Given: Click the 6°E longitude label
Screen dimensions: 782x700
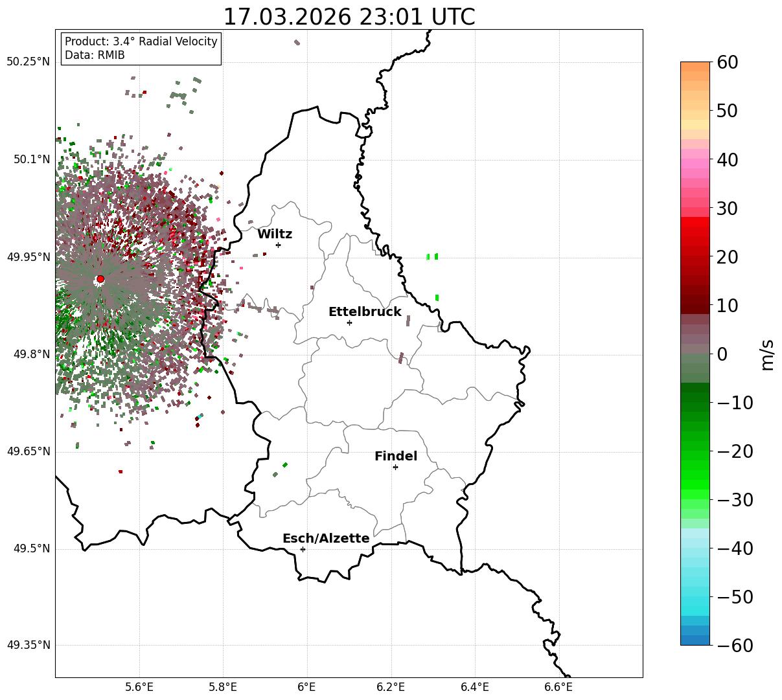Looking at the screenshot, I should 307,686.
